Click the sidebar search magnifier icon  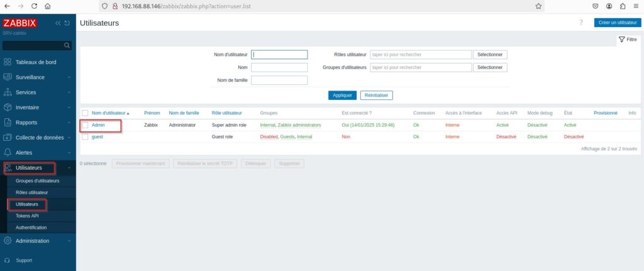(x=67, y=45)
